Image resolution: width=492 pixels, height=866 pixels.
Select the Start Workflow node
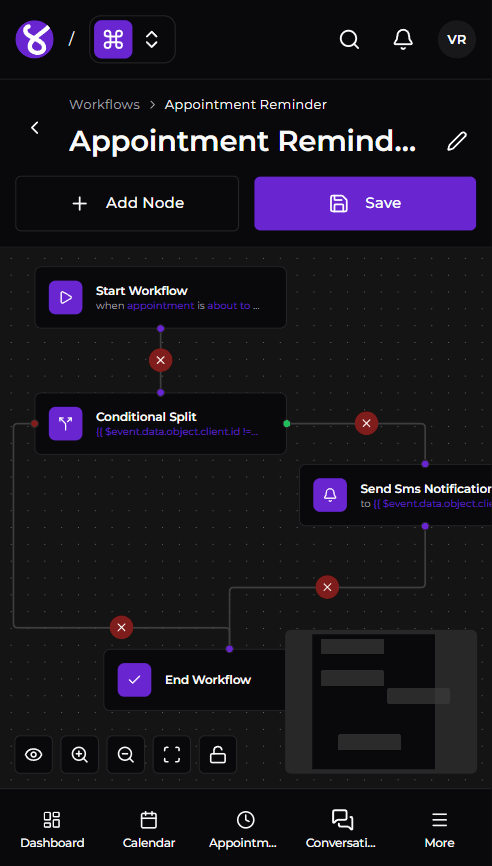point(161,298)
